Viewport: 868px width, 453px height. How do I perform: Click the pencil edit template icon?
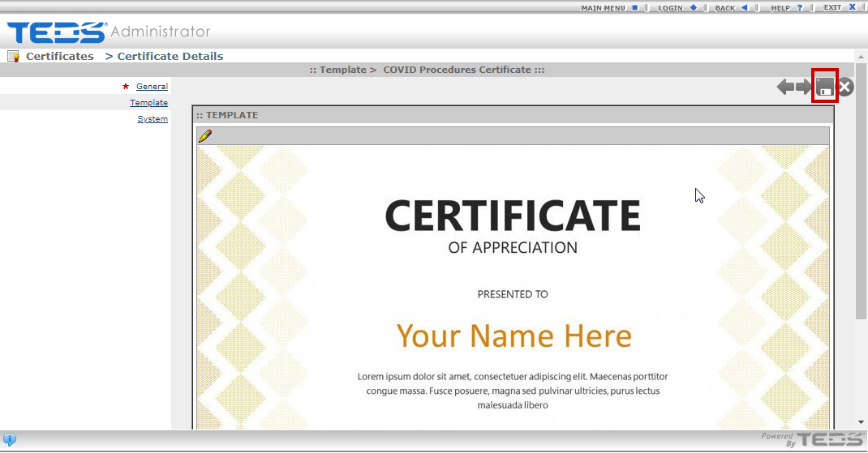click(x=204, y=136)
